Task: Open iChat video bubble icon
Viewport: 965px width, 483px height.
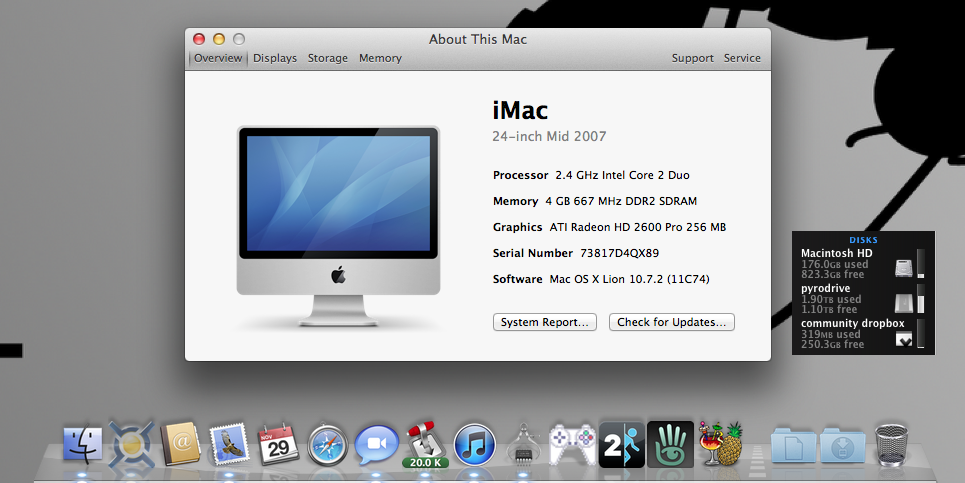Action: 376,444
